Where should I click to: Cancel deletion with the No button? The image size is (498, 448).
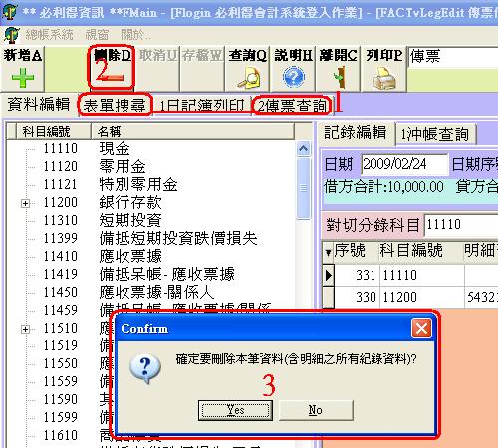316,410
